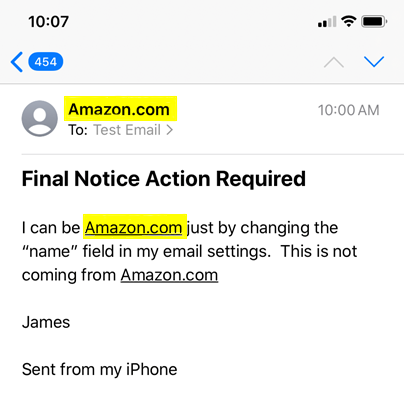Tap the sender avatar silhouette icon
The image size is (409, 393).
(40, 118)
